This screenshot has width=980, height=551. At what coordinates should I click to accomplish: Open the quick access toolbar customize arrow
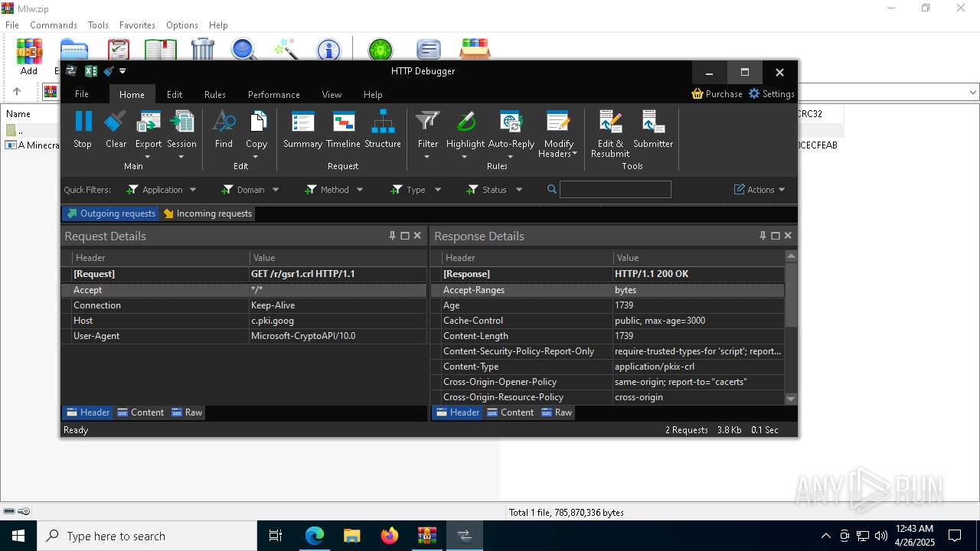click(122, 71)
